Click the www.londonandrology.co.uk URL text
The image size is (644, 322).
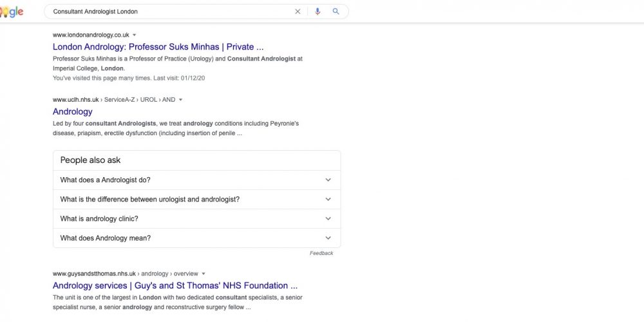click(x=91, y=35)
